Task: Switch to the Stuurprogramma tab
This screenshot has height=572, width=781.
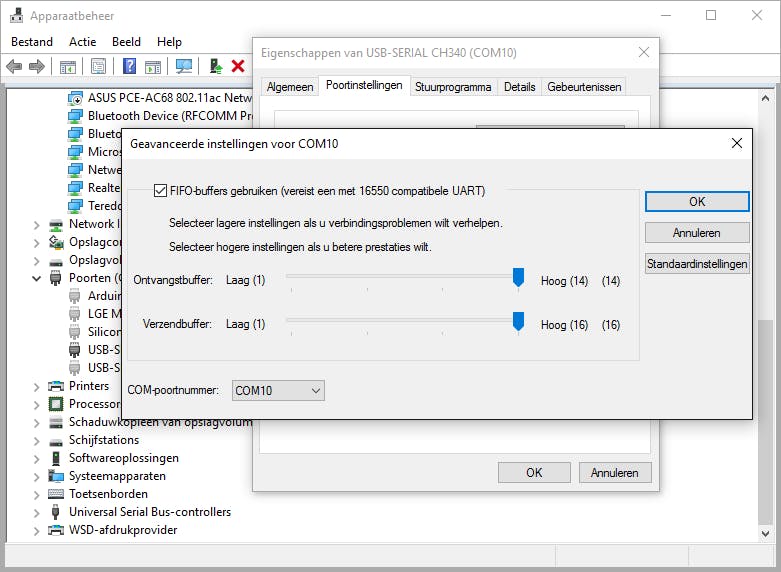Action: [x=453, y=87]
